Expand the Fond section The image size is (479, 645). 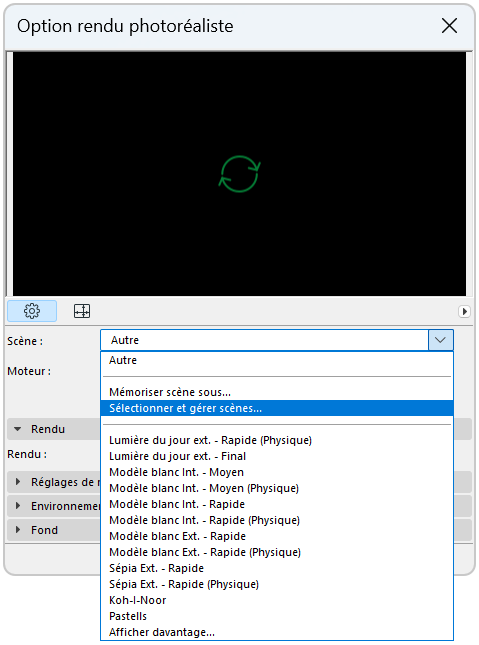pos(18,530)
